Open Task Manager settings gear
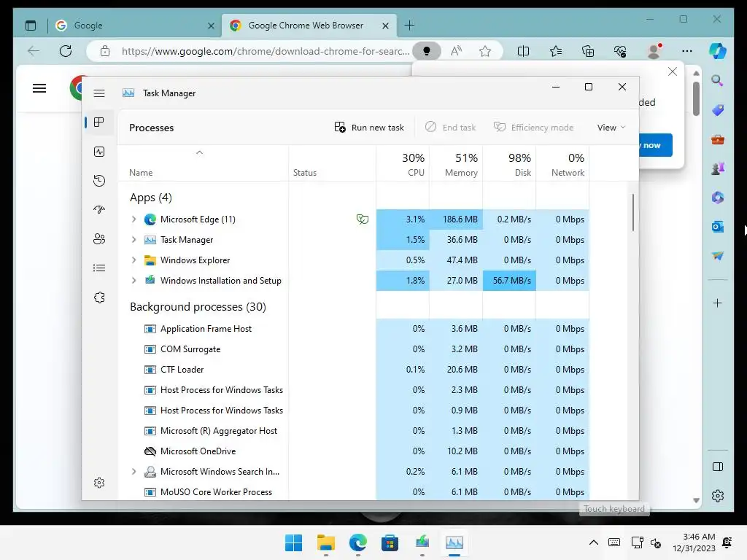The height and width of the screenshot is (560, 747). (x=99, y=483)
